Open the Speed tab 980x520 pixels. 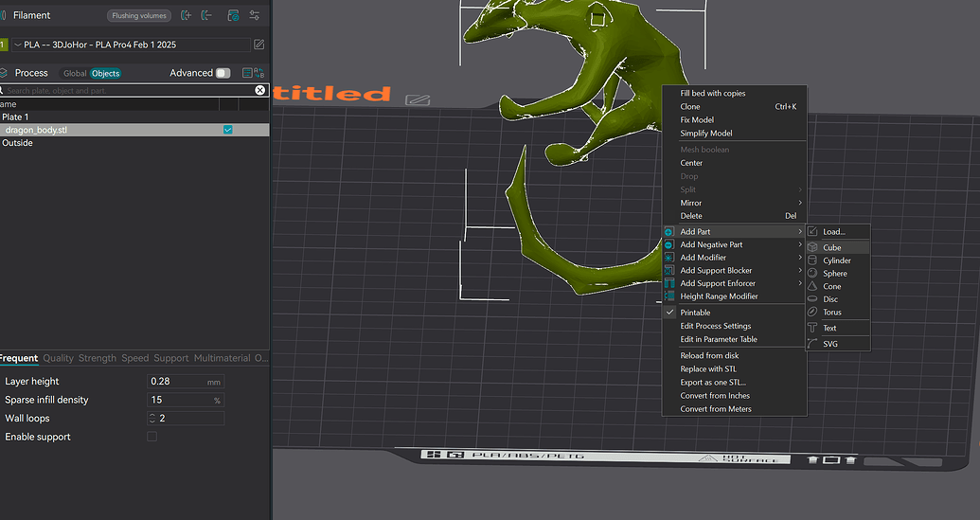point(135,358)
